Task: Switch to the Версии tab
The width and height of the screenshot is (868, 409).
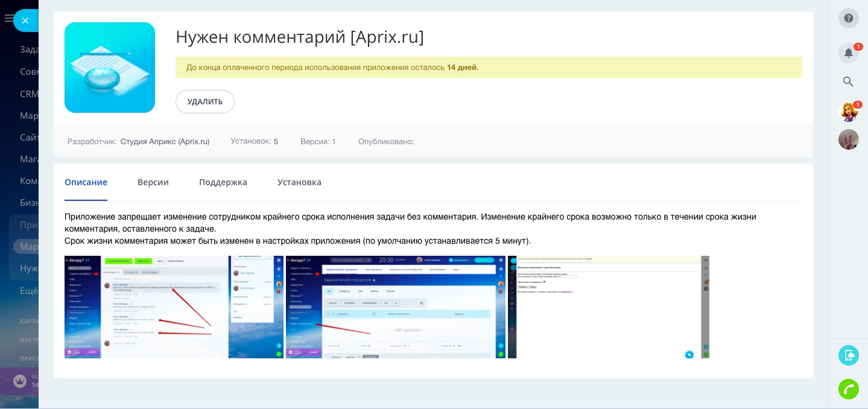Action: coord(153,182)
